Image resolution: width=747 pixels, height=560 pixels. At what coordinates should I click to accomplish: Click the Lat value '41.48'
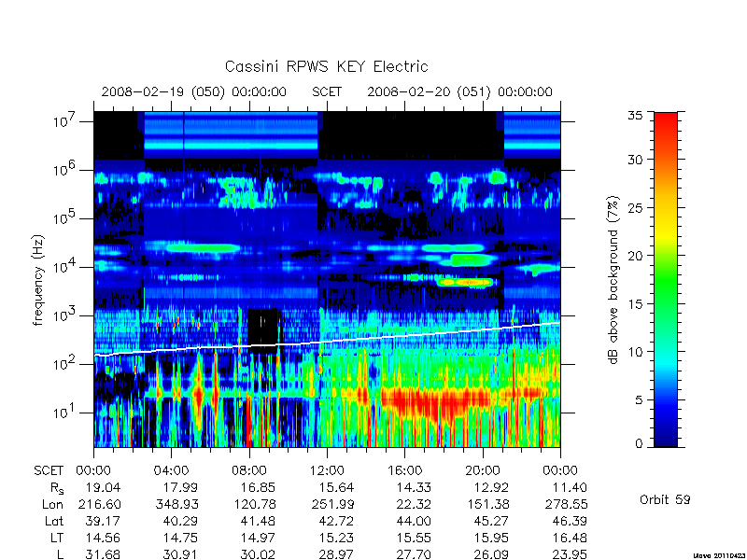tap(258, 522)
